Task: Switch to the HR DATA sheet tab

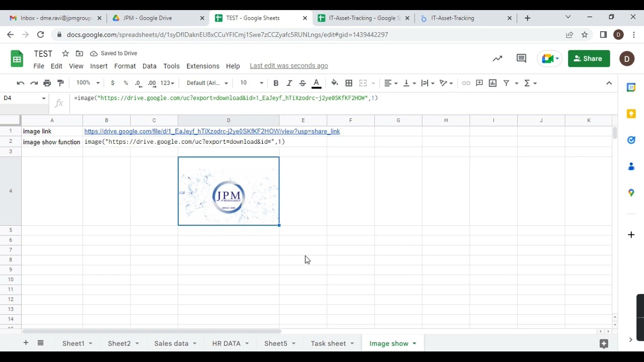Action: pyautogui.click(x=231, y=343)
